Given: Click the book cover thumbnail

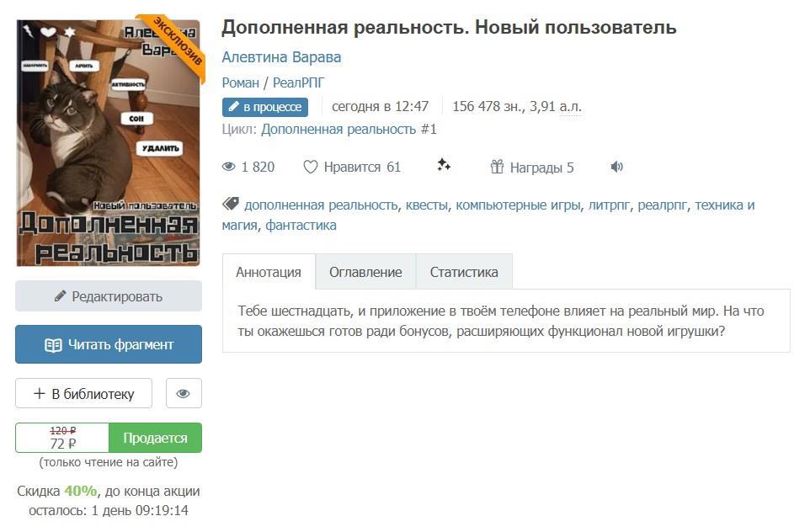Looking at the screenshot, I should click(x=109, y=143).
